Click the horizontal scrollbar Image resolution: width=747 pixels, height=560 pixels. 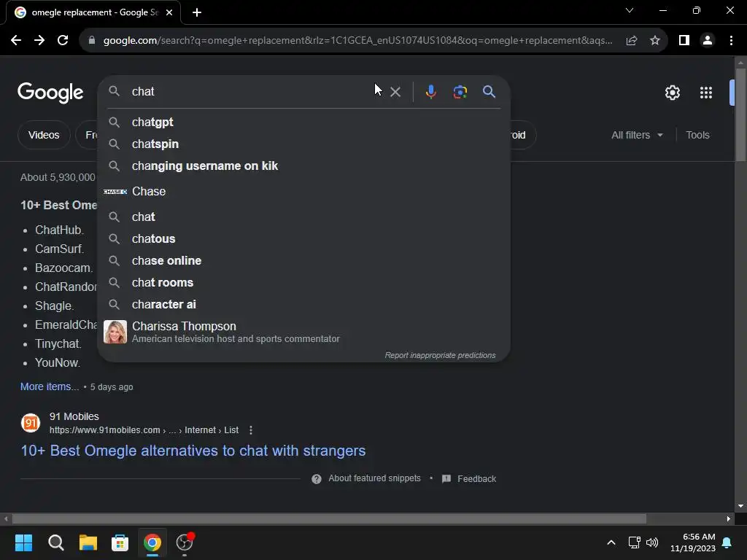tap(329, 518)
